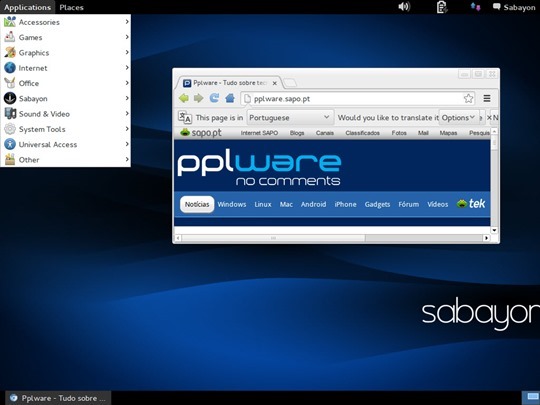The image size is (540, 405).
Task: Click the browser forward arrow button
Action: click(x=199, y=98)
